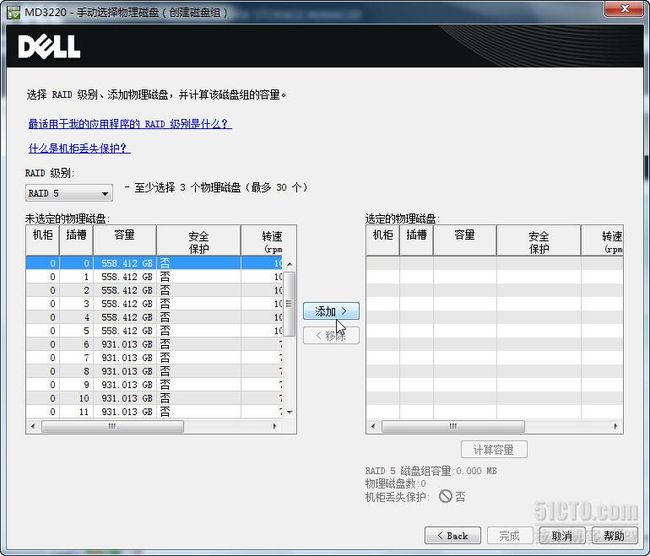This screenshot has width=650, height=556.
Task: Select the 931.013 GB disk in slot 6
Action: point(154,344)
